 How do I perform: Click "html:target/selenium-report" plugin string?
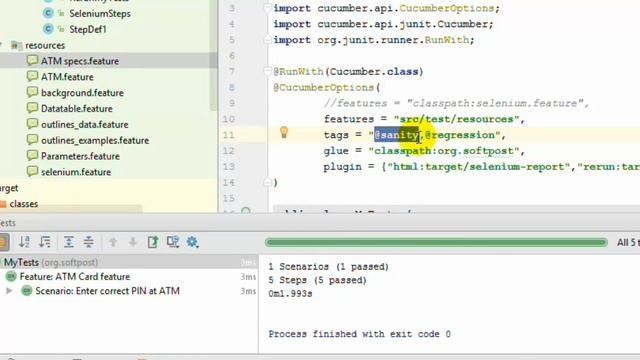click(x=479, y=167)
